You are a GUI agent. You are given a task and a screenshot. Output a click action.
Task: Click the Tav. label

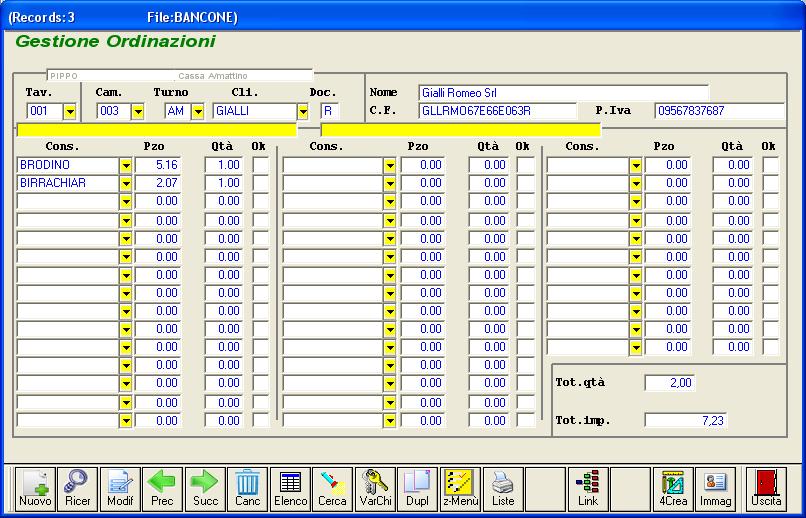point(39,92)
